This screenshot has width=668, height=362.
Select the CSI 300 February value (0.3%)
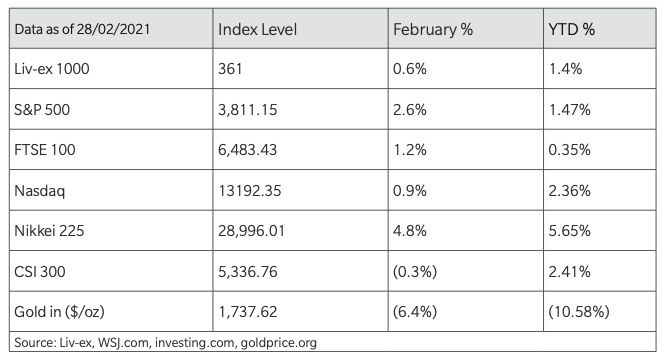tap(415, 271)
